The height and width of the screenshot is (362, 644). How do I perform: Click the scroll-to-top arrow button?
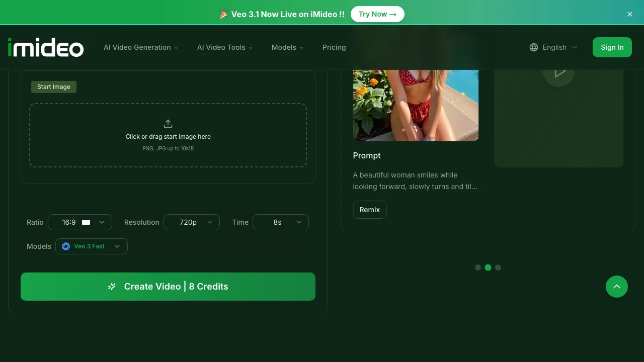[x=617, y=287]
